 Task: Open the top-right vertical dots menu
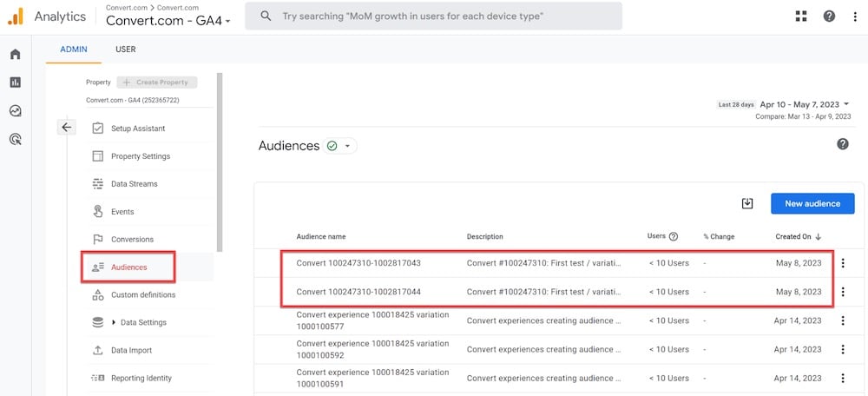[855, 16]
